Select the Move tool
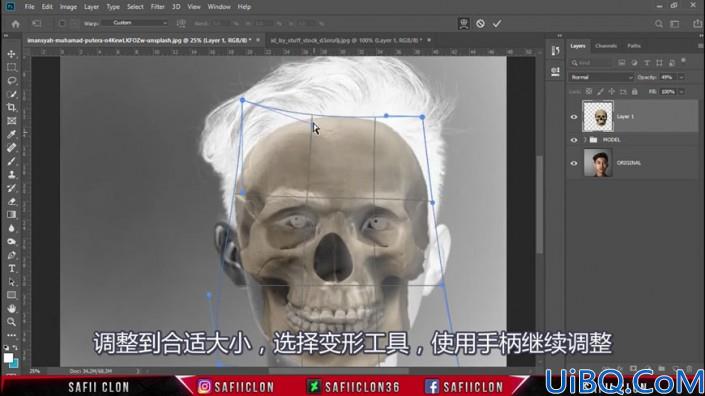Screen dimensions: 705x396 point(12,54)
